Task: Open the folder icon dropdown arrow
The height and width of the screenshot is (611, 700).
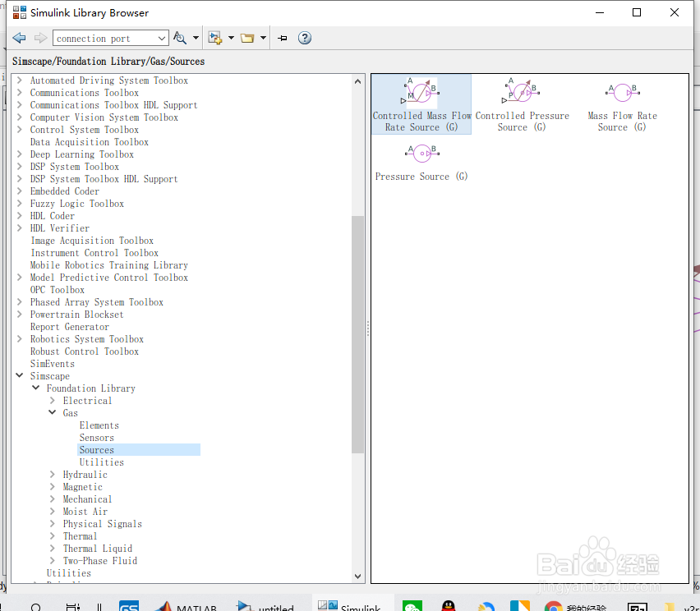Action: 263,38
